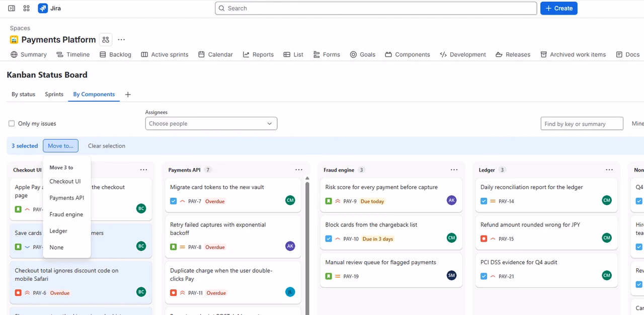Add a new board view with plus icon
Viewport: 644px width, 315px height.
[x=128, y=95]
